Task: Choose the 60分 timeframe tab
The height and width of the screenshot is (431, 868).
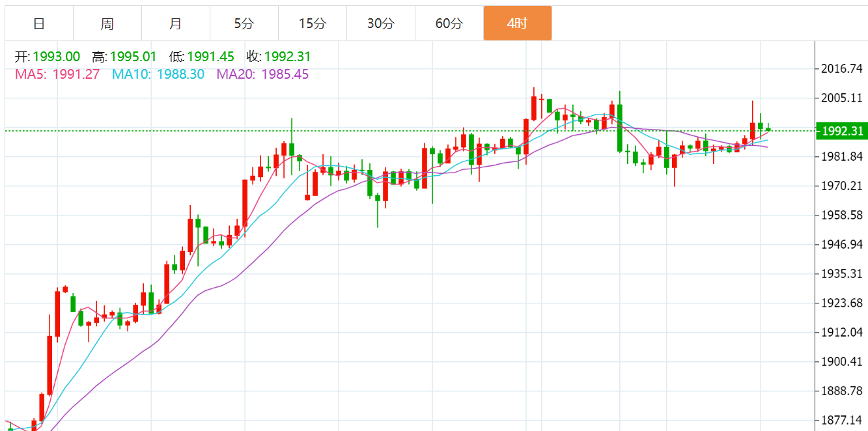Action: click(449, 24)
